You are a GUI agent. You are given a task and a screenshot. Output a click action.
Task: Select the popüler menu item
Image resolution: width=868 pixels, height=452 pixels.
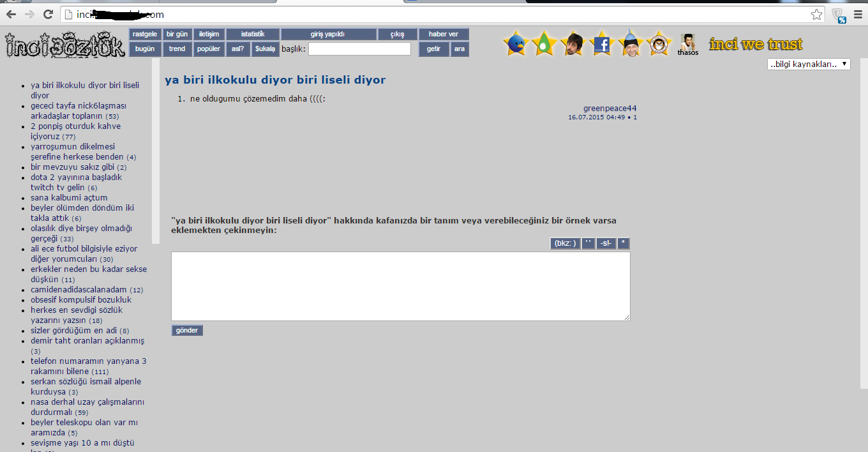[x=209, y=49]
